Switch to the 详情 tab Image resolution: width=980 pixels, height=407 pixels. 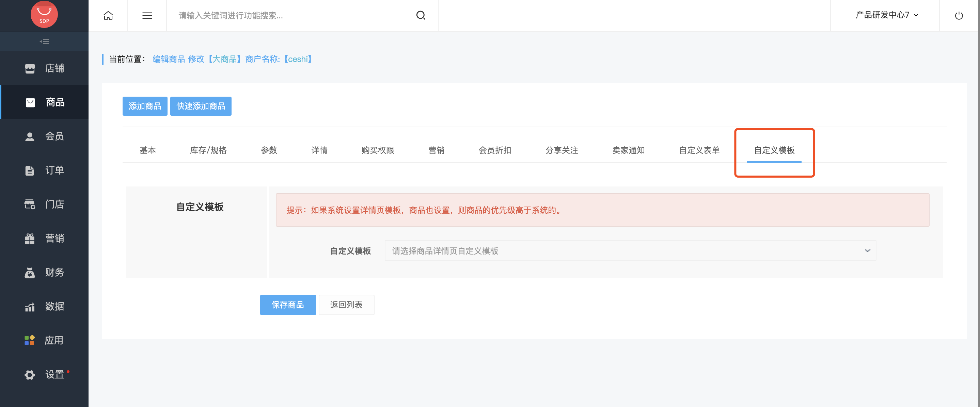point(319,150)
